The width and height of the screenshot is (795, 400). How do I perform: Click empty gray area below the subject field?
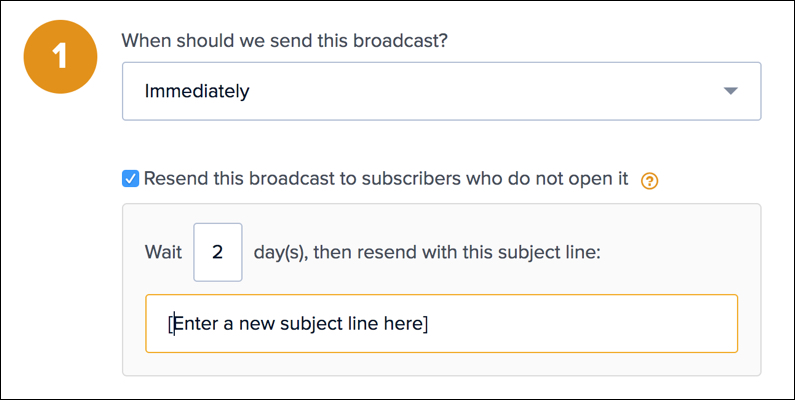pos(440,364)
